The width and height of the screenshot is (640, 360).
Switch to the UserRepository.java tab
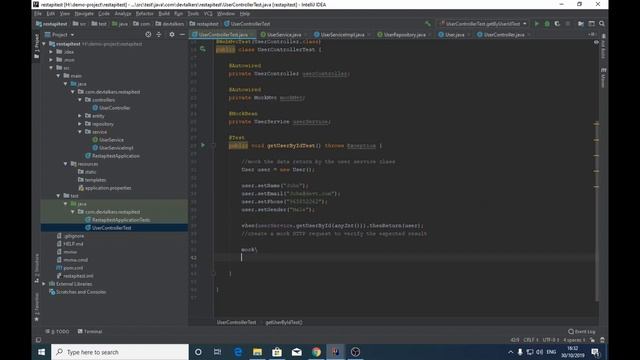pyautogui.click(x=404, y=35)
